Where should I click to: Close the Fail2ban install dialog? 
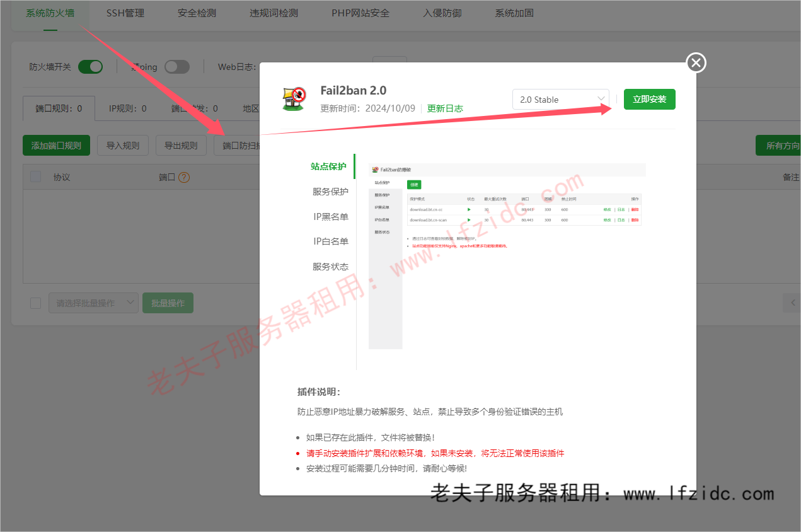696,62
